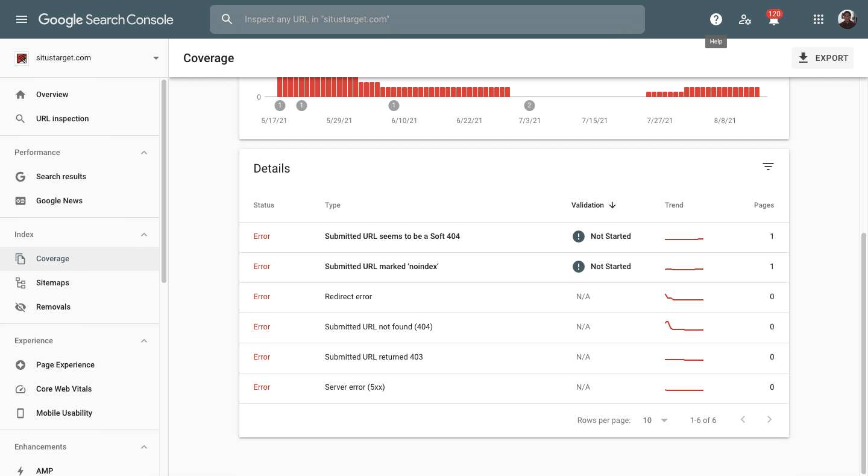Open the Redirect error row
The width and height of the screenshot is (868, 476).
[514, 297]
